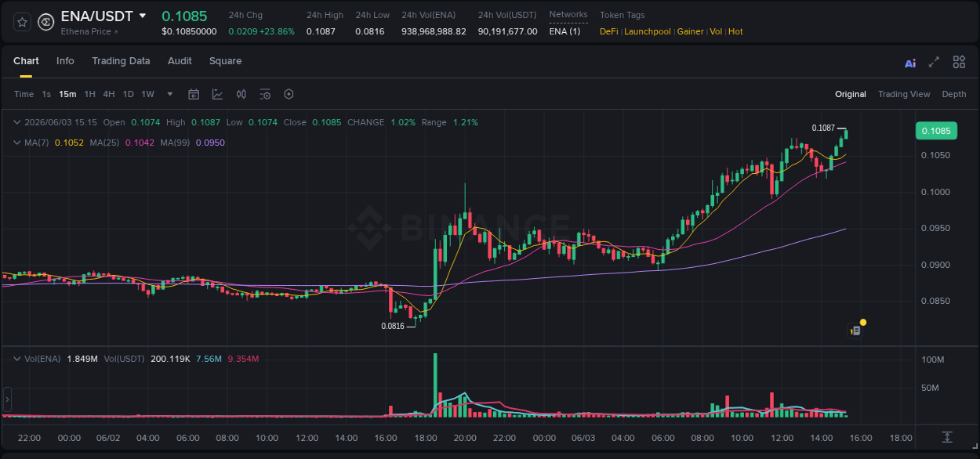Click the 24h Vol(USDT) value 90,191,677.00
The height and width of the screenshot is (459, 980).
click(x=508, y=31)
